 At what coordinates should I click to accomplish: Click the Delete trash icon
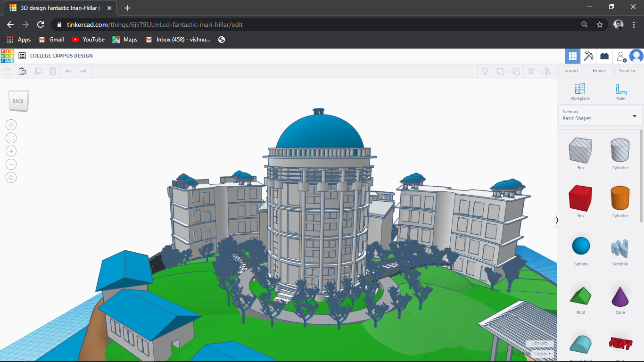click(53, 71)
